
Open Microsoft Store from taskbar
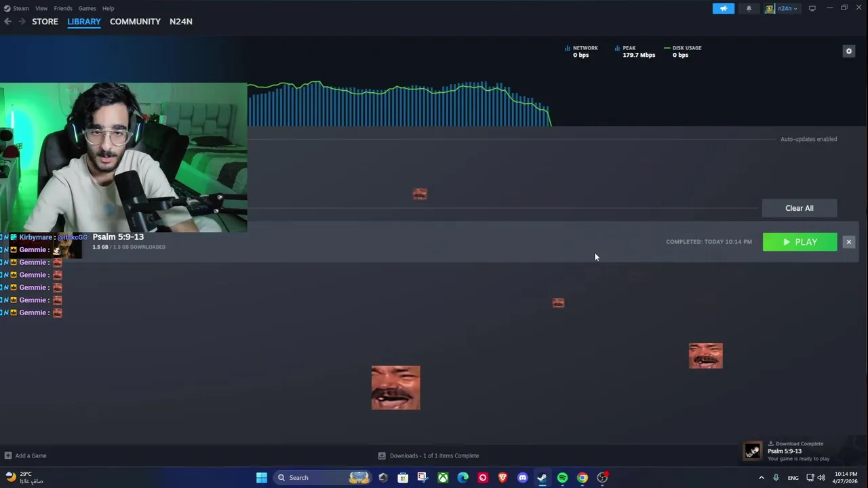coord(403,478)
